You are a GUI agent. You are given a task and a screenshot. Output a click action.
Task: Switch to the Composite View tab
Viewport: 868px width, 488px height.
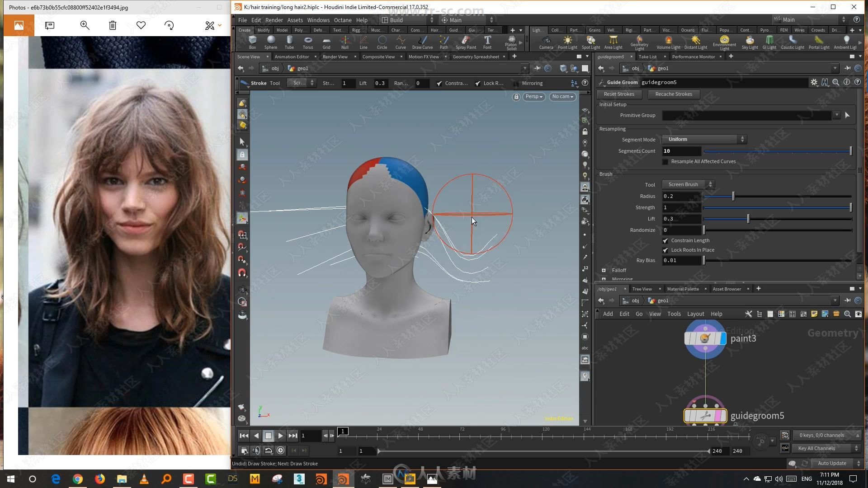pos(378,56)
